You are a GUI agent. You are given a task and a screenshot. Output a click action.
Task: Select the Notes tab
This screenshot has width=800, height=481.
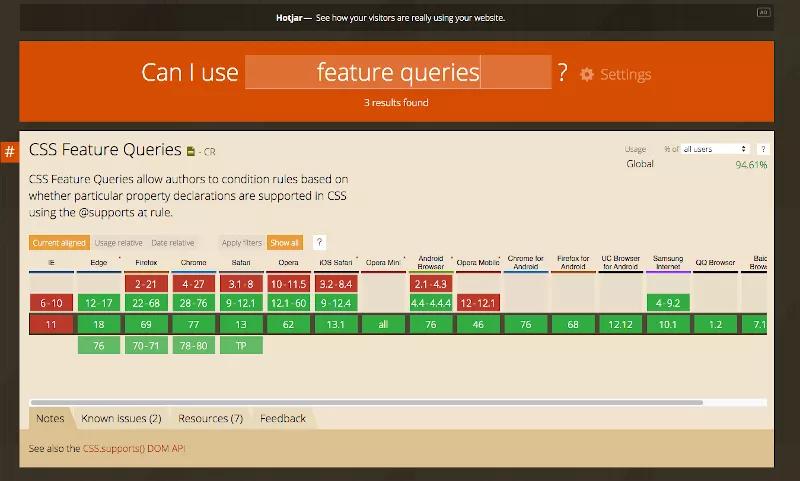[x=49, y=418]
